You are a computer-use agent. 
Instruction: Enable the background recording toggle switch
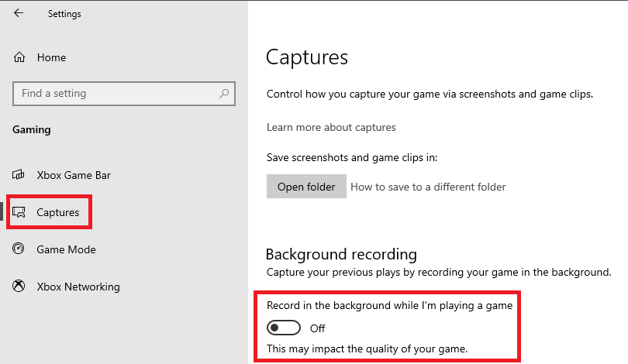tap(284, 328)
